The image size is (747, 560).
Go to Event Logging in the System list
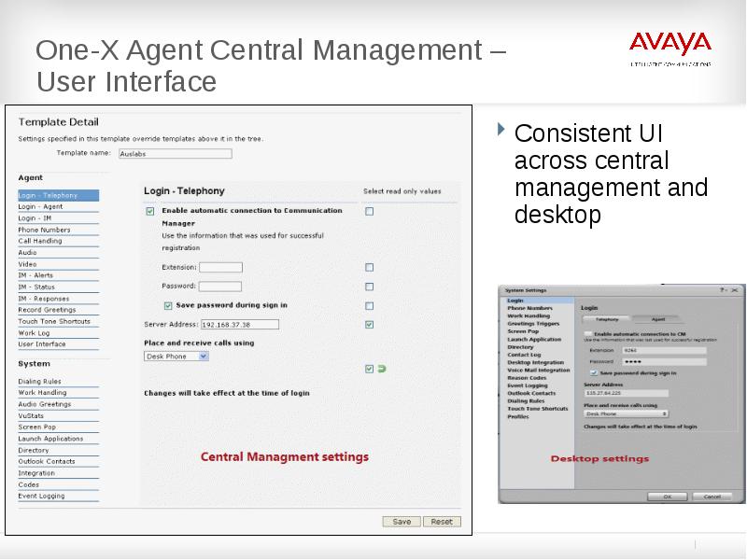pyautogui.click(x=41, y=496)
